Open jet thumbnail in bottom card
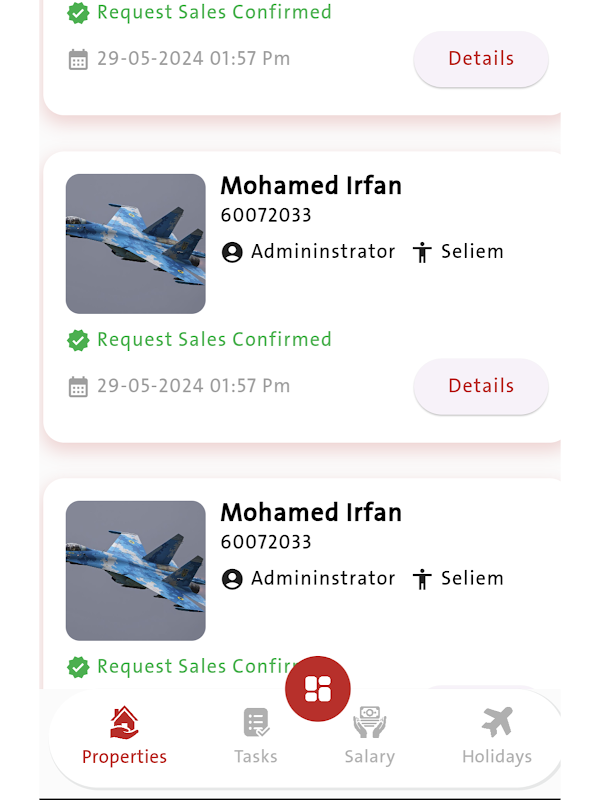Screen dimensions: 600x800 [x=136, y=571]
